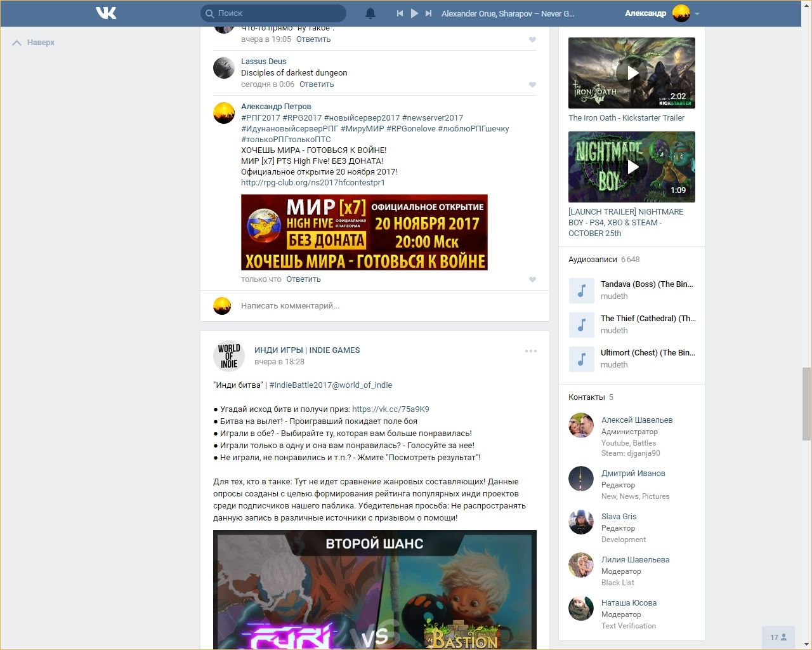Play The Thief (Cathedral) audio track
Viewport: 812px width, 650px height.
click(x=582, y=325)
